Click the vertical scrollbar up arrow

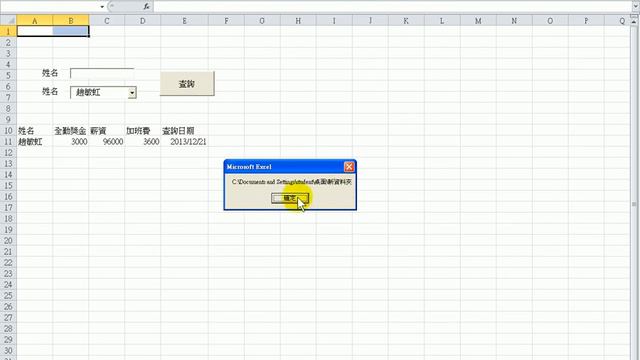634,21
